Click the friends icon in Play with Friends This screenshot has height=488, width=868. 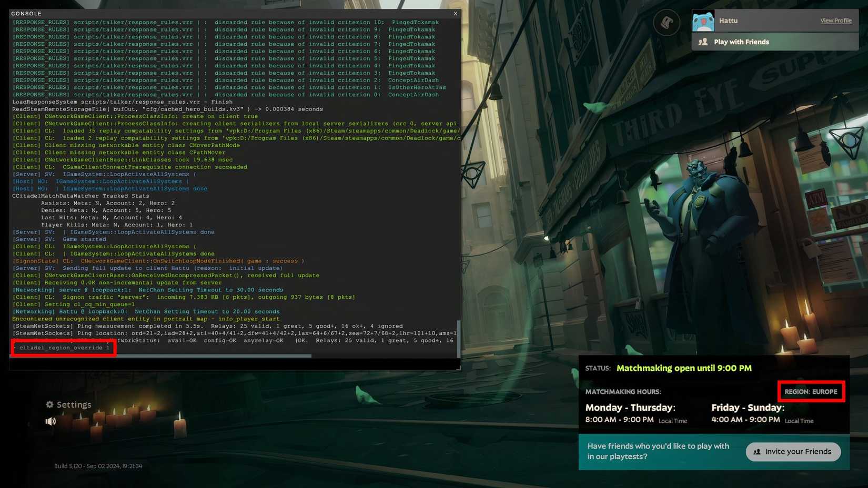tap(703, 42)
